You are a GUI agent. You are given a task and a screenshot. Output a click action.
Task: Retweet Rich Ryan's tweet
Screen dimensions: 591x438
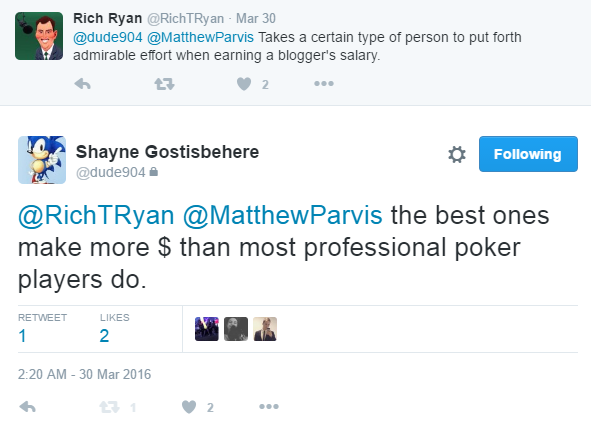(164, 84)
